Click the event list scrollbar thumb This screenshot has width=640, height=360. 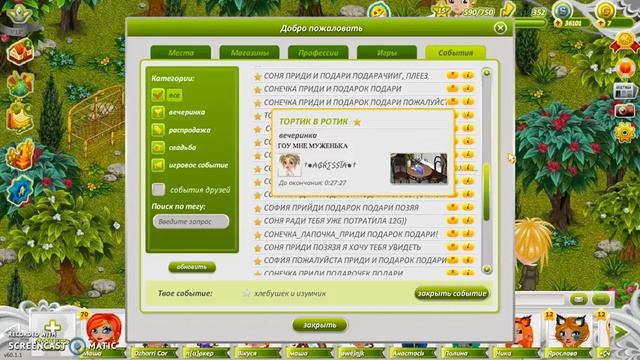click(x=487, y=192)
